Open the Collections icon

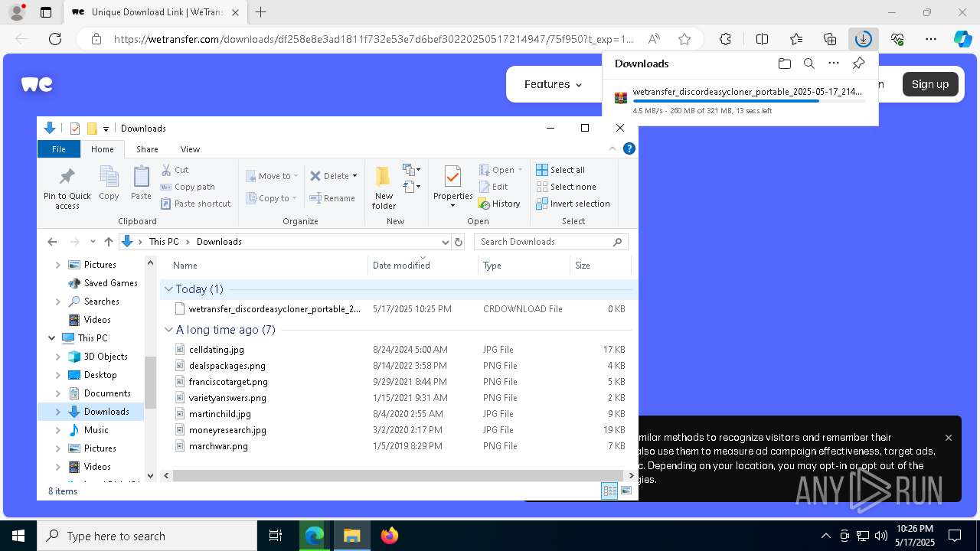(830, 39)
